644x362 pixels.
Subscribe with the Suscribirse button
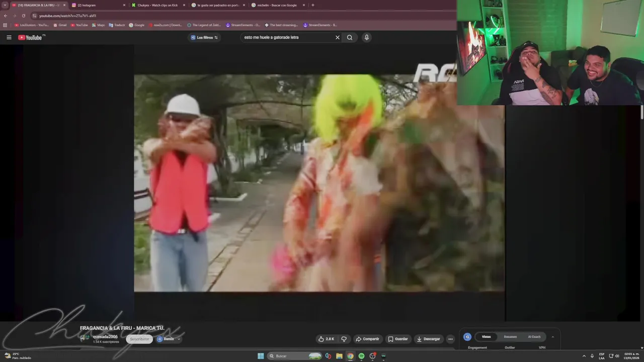click(139, 339)
